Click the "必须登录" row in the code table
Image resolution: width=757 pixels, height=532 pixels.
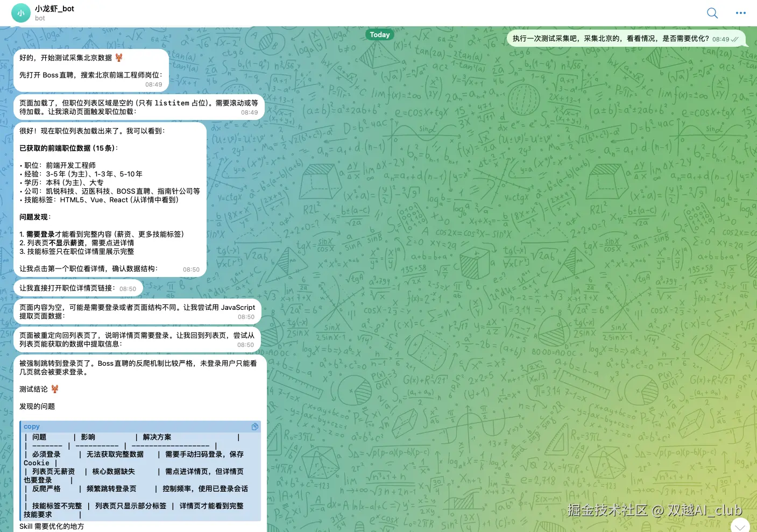click(134, 458)
